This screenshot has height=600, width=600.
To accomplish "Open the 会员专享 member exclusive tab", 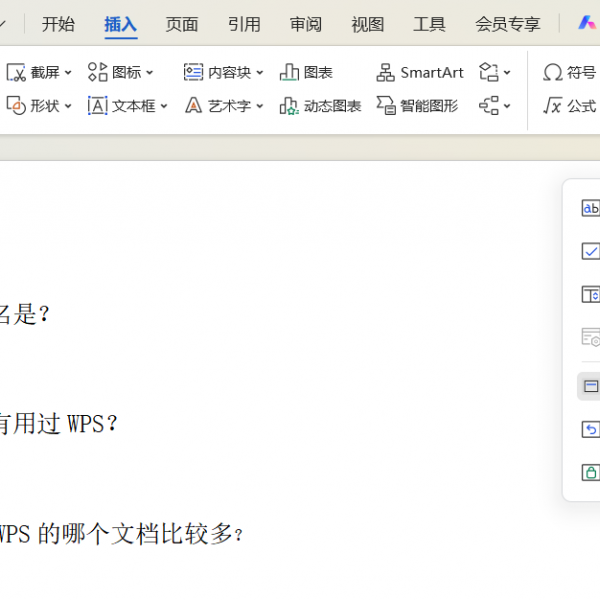I will 507,24.
